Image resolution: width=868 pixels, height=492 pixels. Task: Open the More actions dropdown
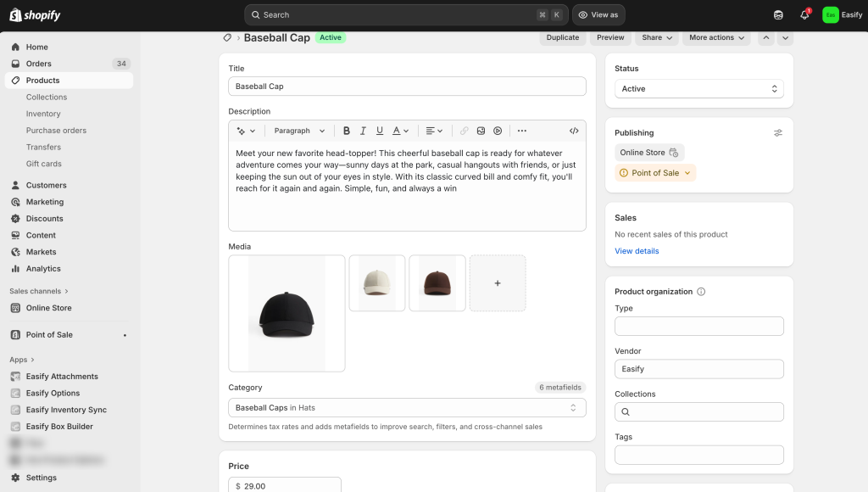(716, 37)
